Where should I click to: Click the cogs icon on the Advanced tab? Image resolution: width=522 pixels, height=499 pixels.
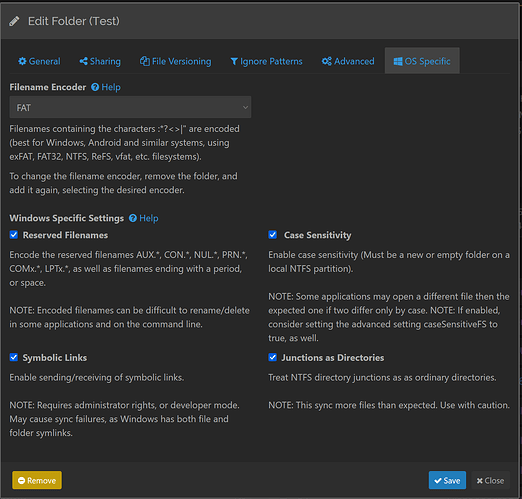point(327,61)
